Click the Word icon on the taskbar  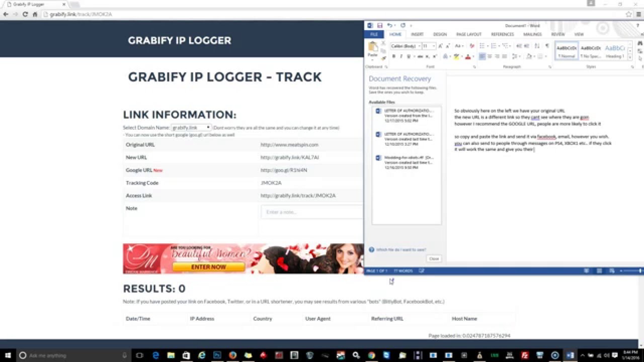tap(570, 355)
